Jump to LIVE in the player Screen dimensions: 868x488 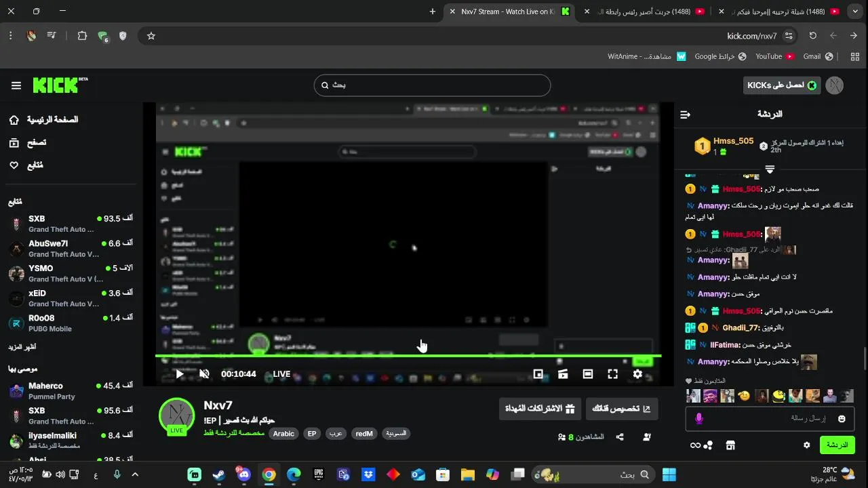pos(281,374)
